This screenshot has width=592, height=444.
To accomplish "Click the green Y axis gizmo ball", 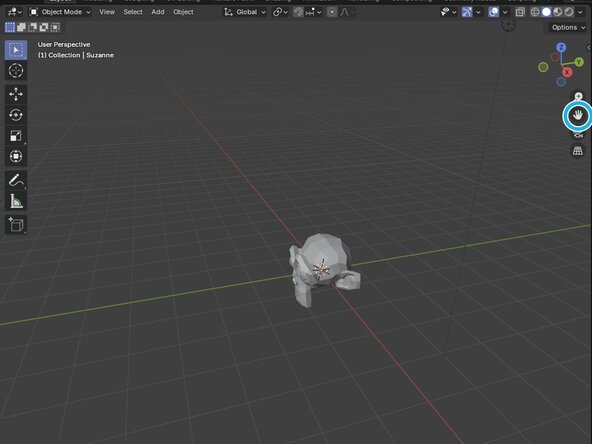I will pos(578,62).
